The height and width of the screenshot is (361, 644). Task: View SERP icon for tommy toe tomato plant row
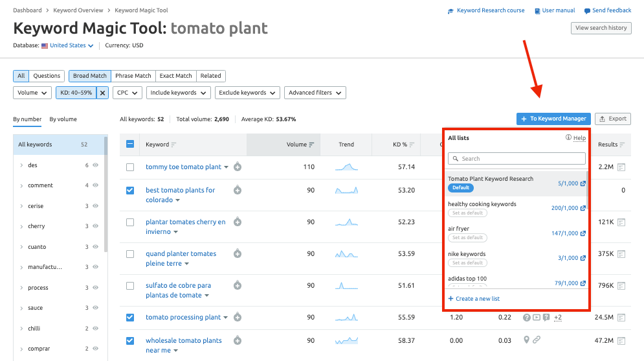tap(621, 167)
